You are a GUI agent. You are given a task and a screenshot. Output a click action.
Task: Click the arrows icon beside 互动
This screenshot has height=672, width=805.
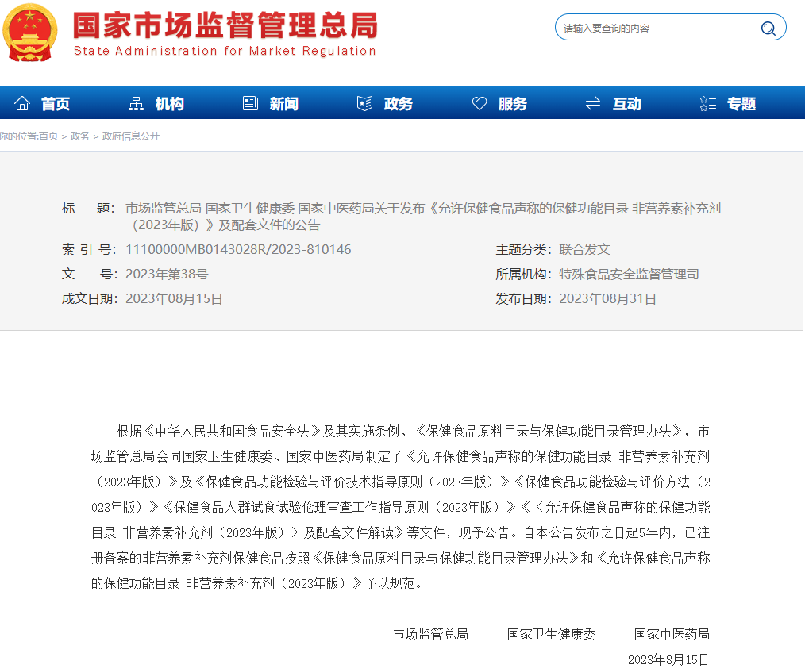pos(592,102)
